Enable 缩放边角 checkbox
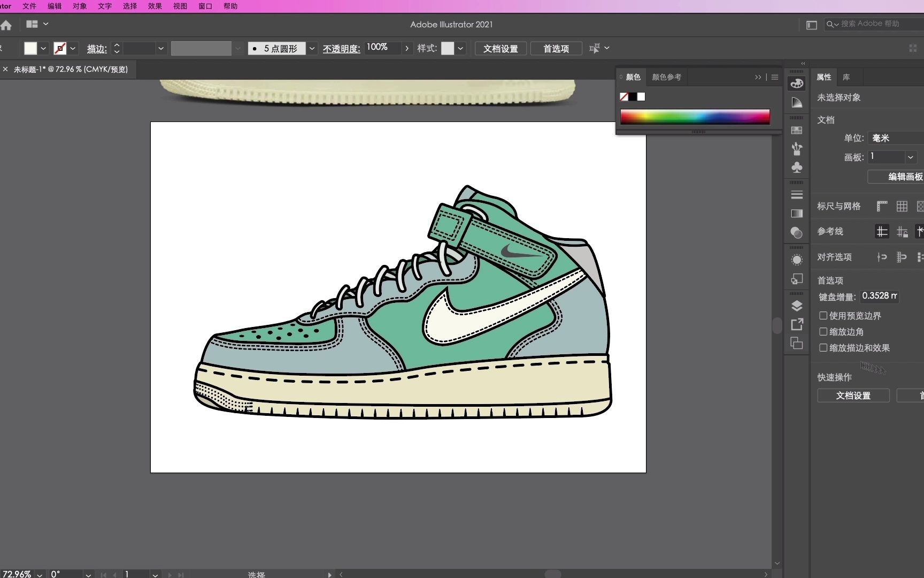Screen dimensions: 924x578 click(x=823, y=332)
